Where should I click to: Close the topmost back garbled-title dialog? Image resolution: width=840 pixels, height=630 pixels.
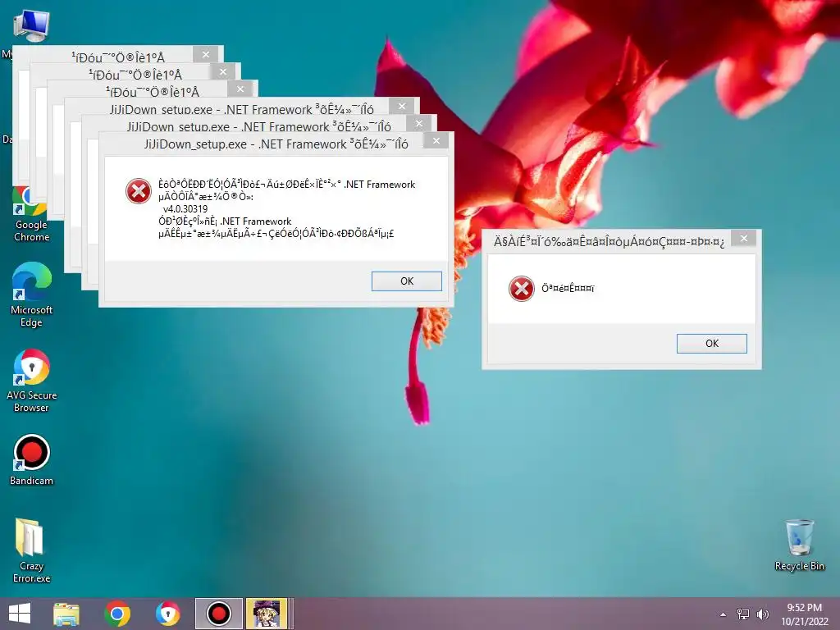coord(206,54)
